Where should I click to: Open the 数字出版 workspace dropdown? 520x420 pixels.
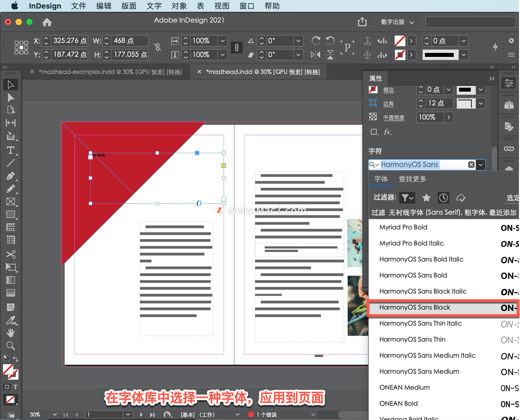[x=397, y=22]
